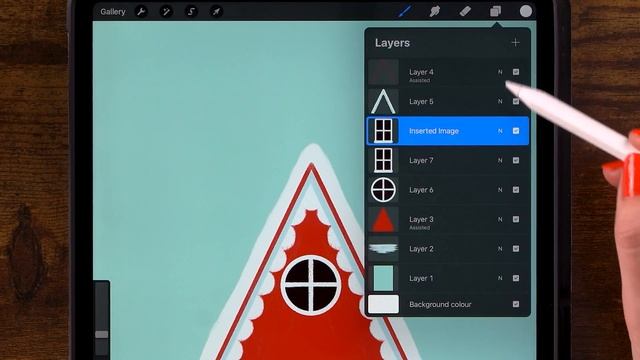Select Layer 6 round window thumbnail
The width and height of the screenshot is (640, 360).
pos(383,190)
